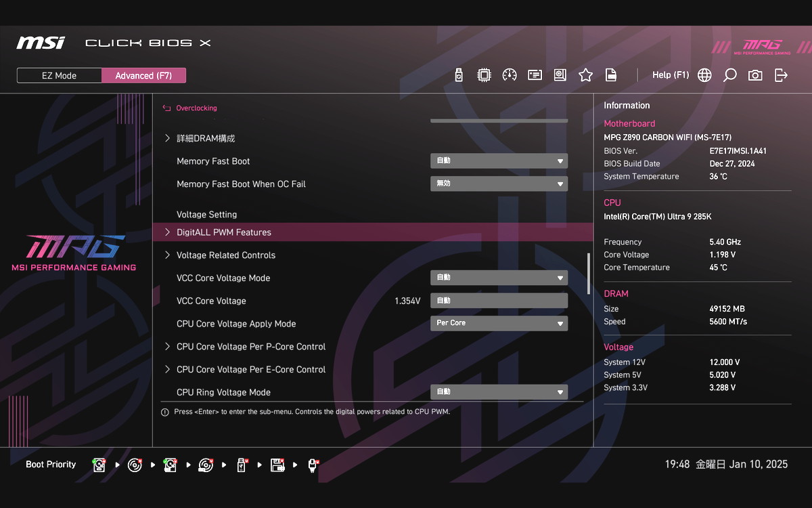
Task: Click the exit BIOS icon
Action: click(x=781, y=75)
